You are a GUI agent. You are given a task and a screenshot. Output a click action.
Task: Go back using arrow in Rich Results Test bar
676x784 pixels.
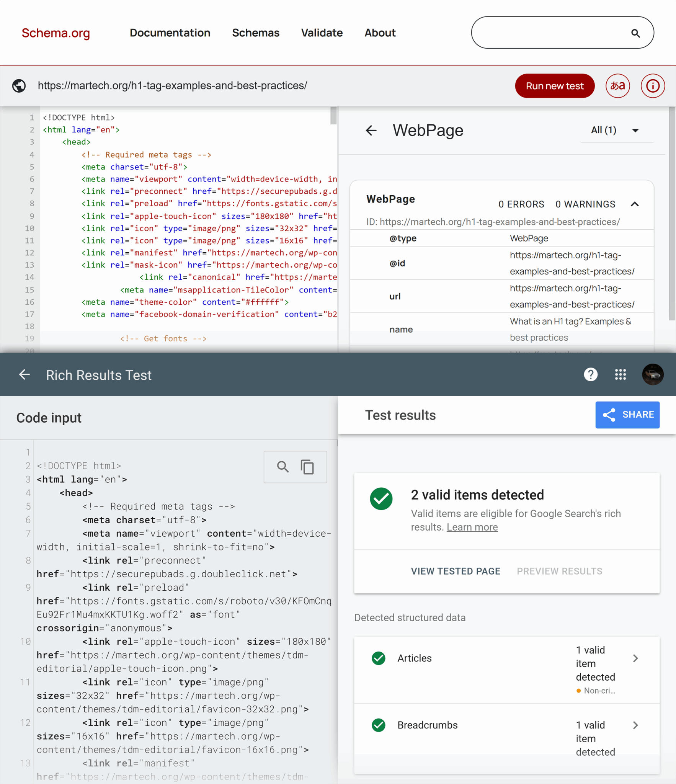tap(24, 375)
